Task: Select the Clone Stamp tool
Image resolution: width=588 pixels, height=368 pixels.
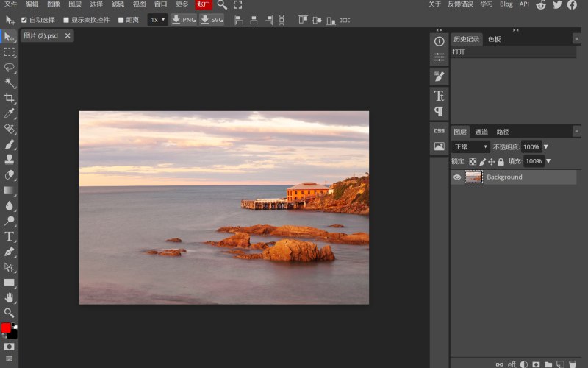Action: pos(9,159)
